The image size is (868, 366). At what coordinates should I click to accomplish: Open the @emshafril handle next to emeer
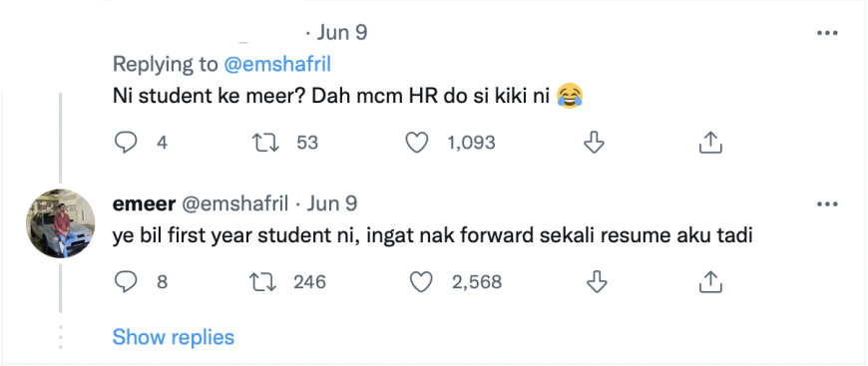(234, 203)
